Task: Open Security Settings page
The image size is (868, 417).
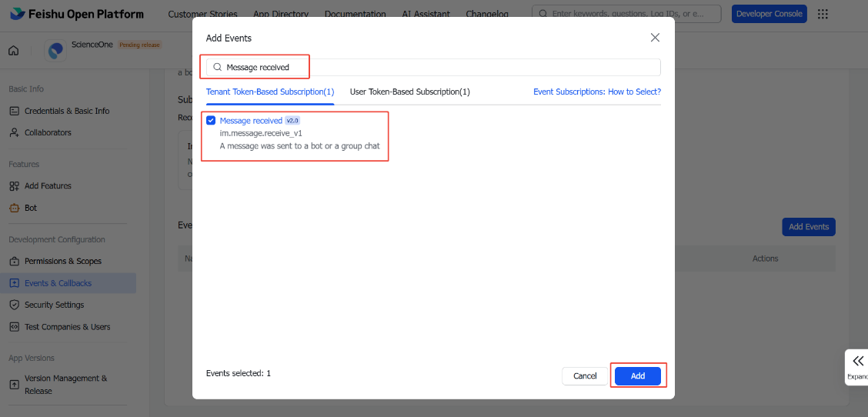Action: pos(54,305)
